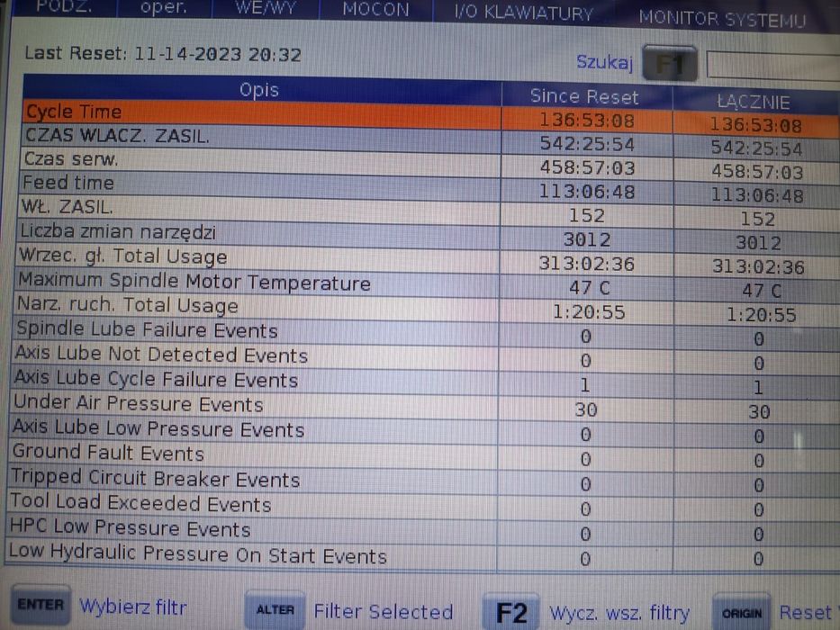Image resolution: width=840 pixels, height=630 pixels.
Task: Click the Szukaj search input field
Action: click(773, 66)
